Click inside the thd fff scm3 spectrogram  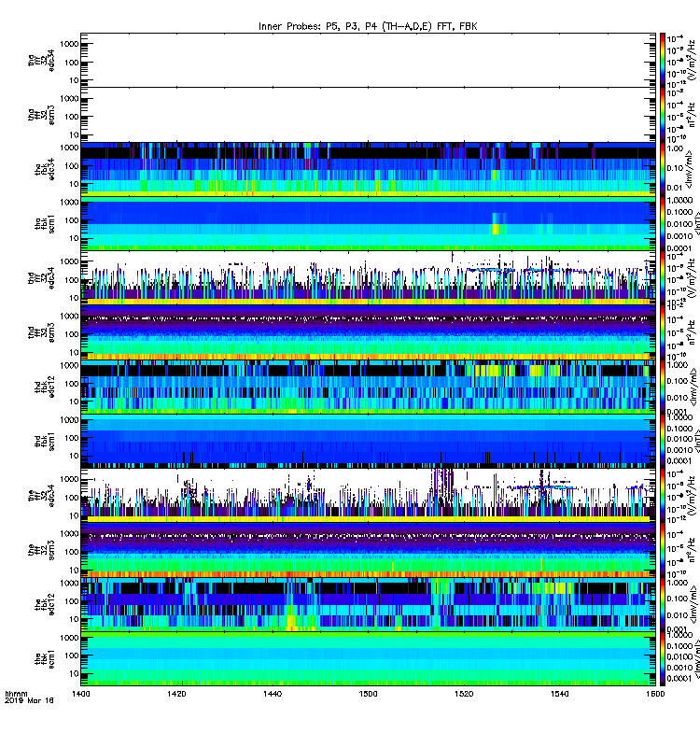368,332
